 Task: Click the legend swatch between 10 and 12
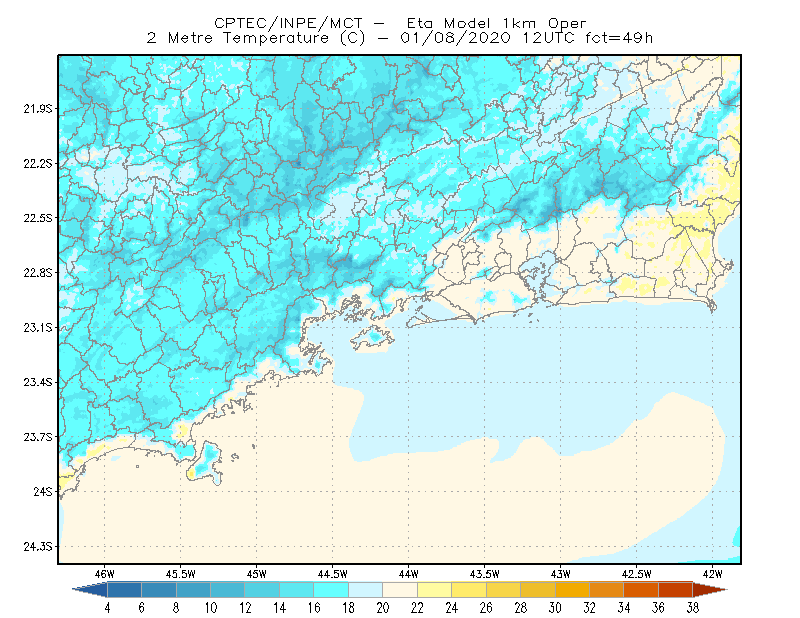tap(228, 590)
